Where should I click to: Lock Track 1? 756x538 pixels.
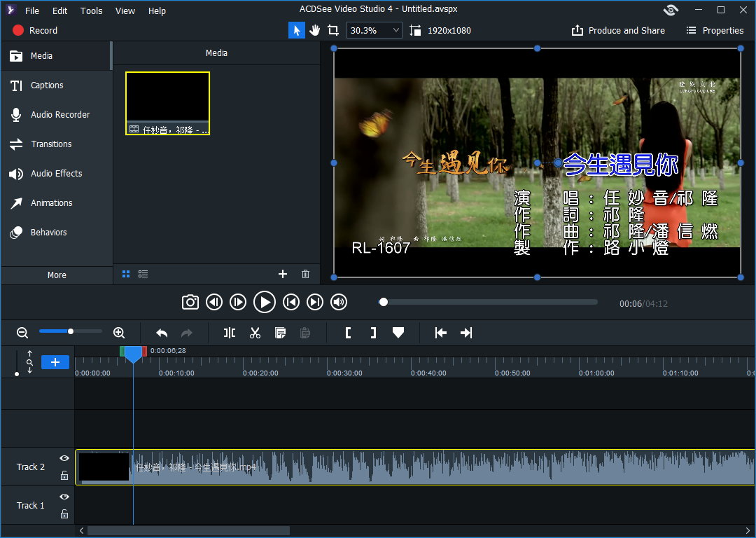pyautogui.click(x=64, y=514)
